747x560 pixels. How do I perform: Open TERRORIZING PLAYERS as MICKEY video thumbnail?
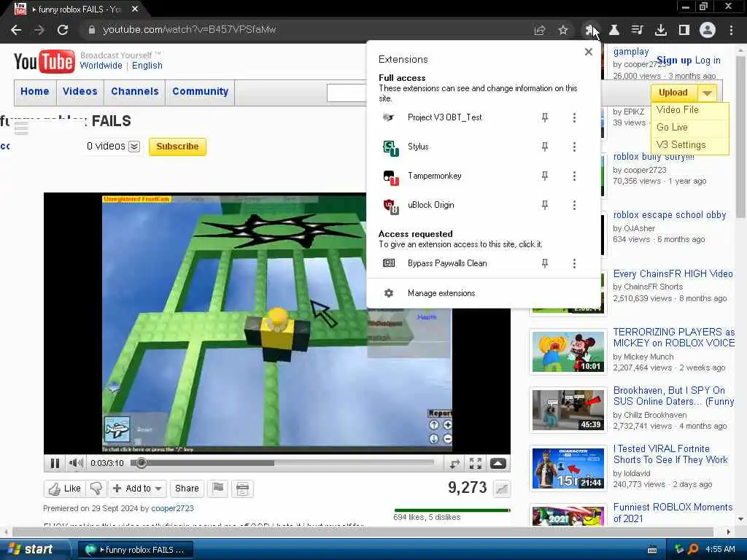pos(568,352)
